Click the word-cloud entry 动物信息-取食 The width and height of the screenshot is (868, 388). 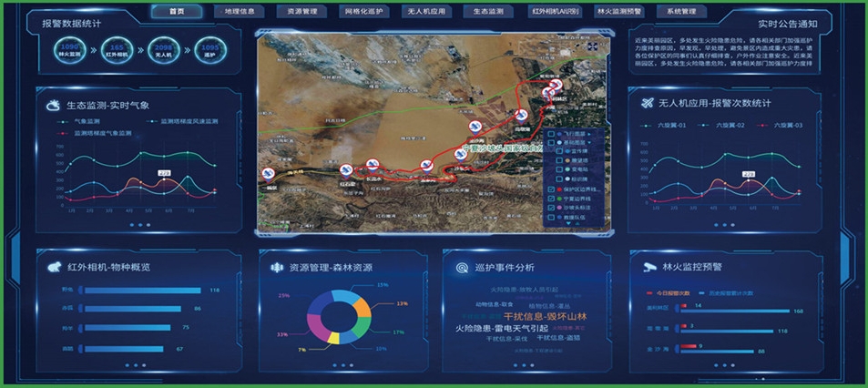coord(495,304)
